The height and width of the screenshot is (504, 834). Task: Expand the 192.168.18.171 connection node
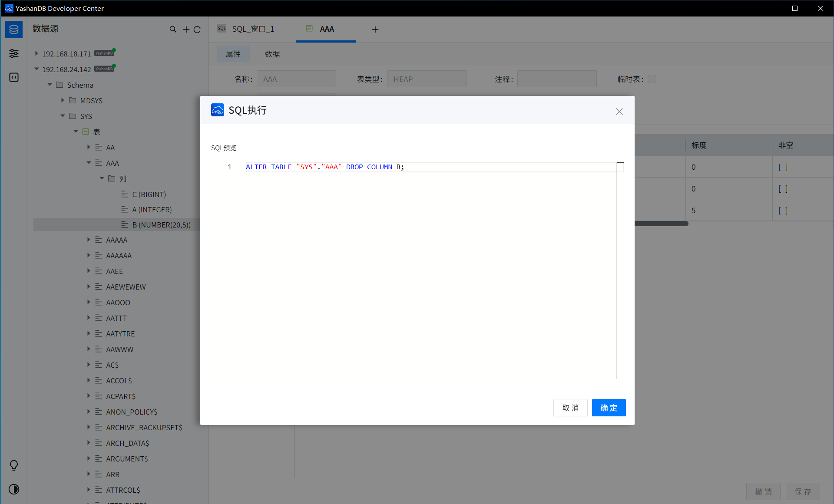click(x=36, y=53)
